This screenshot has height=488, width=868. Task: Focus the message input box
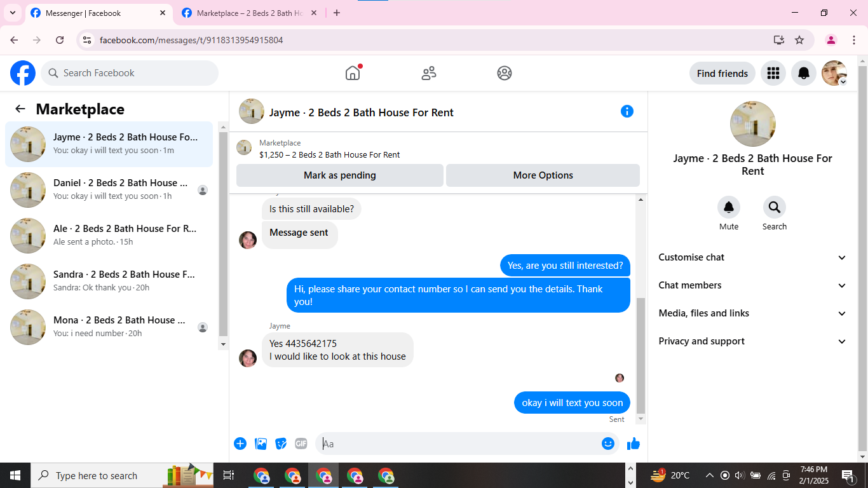tap(459, 444)
